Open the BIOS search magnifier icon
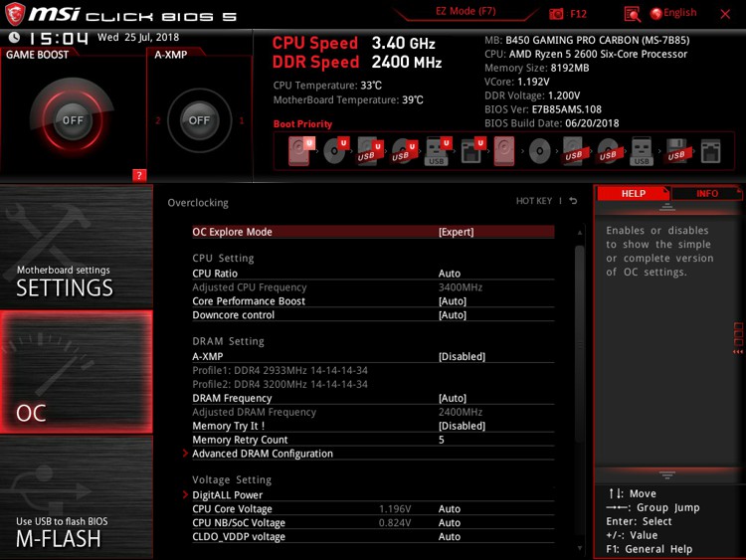This screenshot has height=560, width=746. (632, 14)
